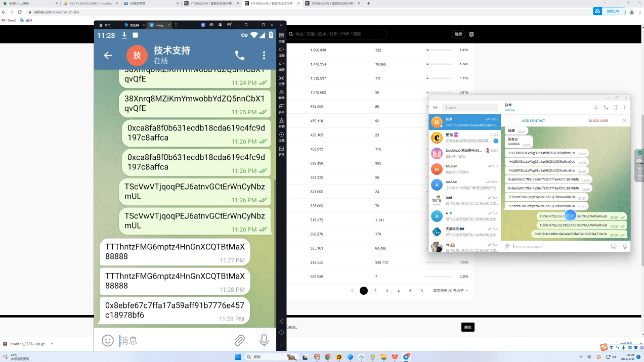This screenshot has height=362, width=644.
Task: Switch to the 浏览器 tab in the emulator
Action: click(132, 25)
